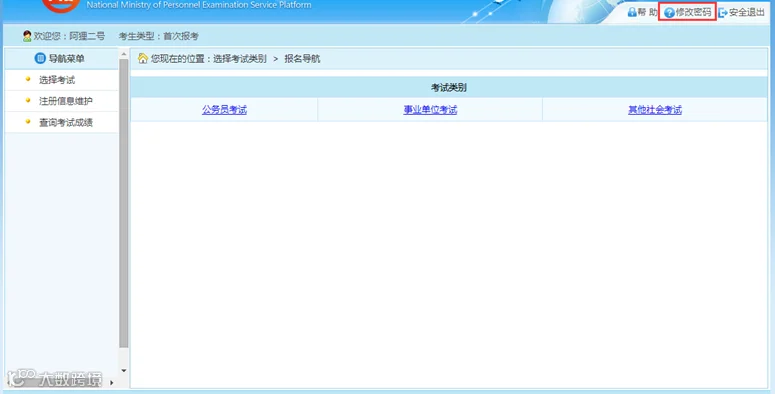The height and width of the screenshot is (394, 775).
Task: Open the 帮助 help link
Action: point(647,12)
